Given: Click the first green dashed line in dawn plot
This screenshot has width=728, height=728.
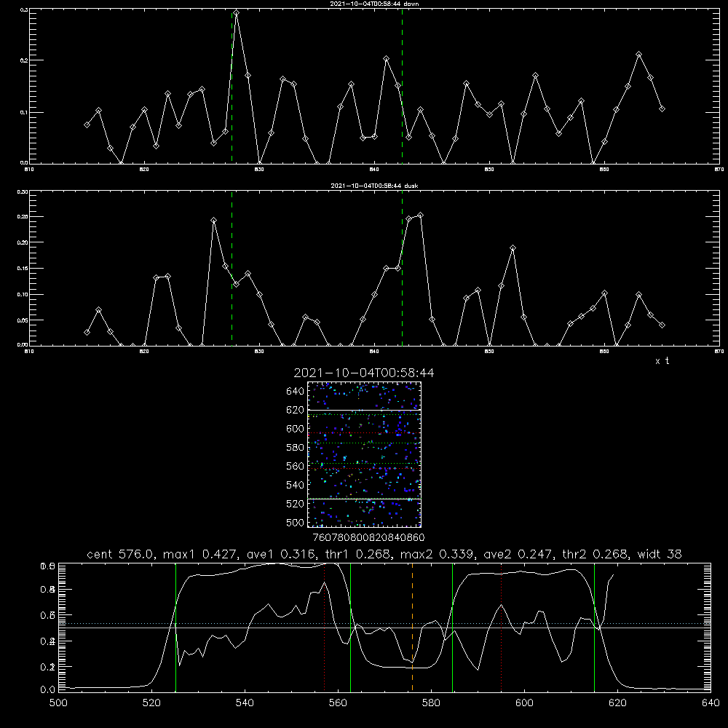Looking at the screenshot, I should [x=232, y=87].
